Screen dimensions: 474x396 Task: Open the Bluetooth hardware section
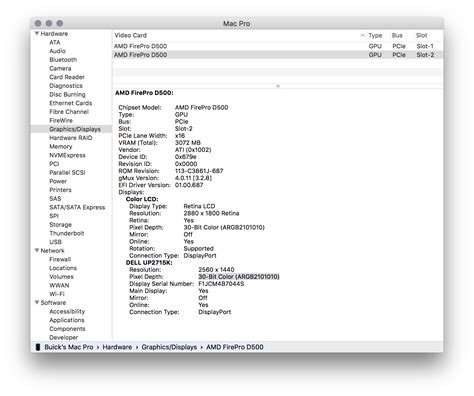pyautogui.click(x=63, y=60)
